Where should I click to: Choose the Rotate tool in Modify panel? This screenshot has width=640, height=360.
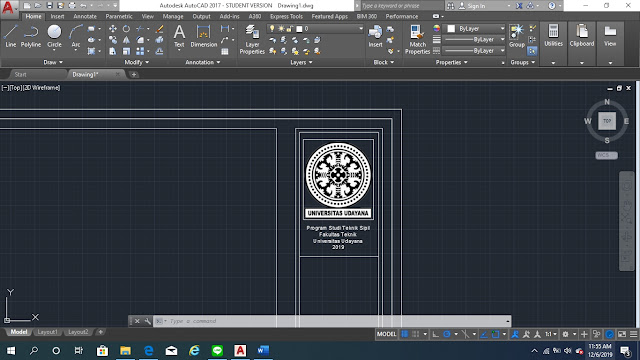(126, 29)
